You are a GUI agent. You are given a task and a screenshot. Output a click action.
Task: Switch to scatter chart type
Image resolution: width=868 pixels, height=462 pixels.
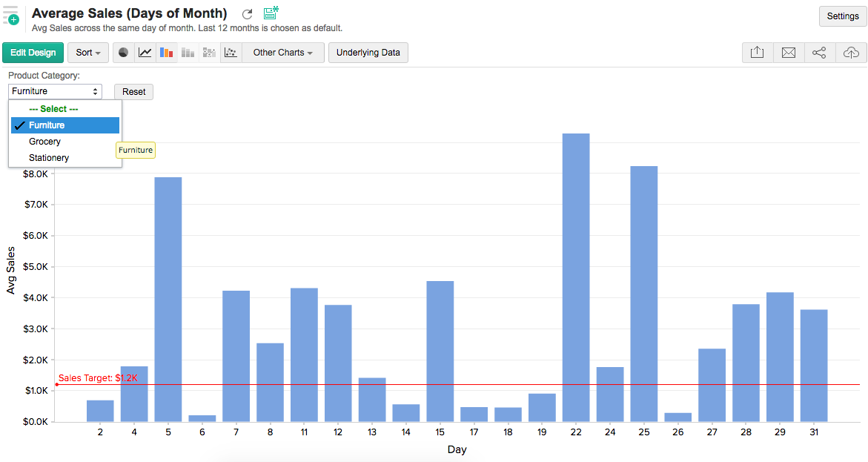pos(231,53)
